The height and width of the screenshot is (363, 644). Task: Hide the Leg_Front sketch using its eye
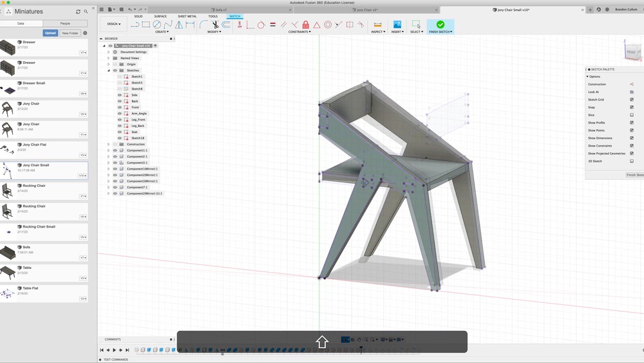120,120
